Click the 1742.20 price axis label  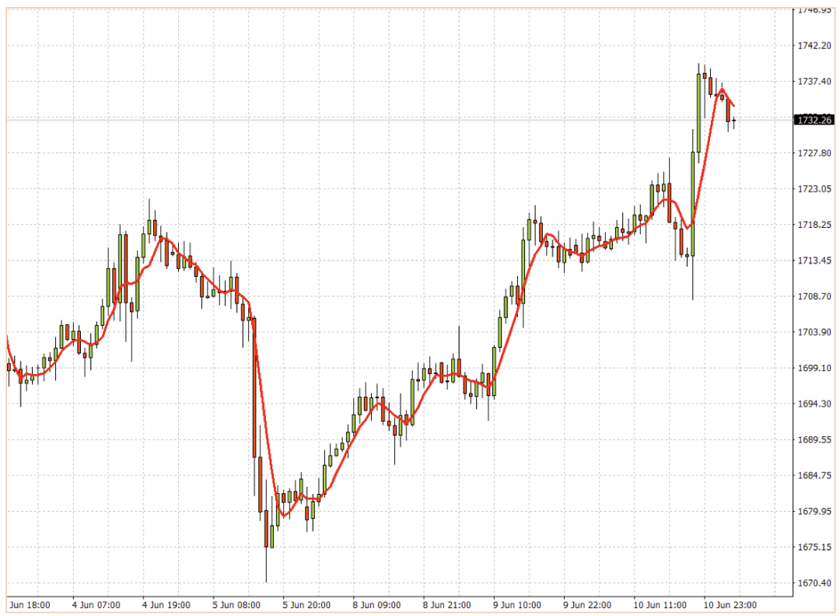tap(815, 46)
